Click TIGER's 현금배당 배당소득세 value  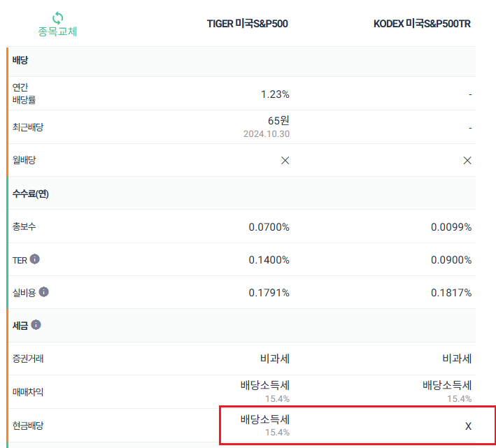click(x=265, y=420)
